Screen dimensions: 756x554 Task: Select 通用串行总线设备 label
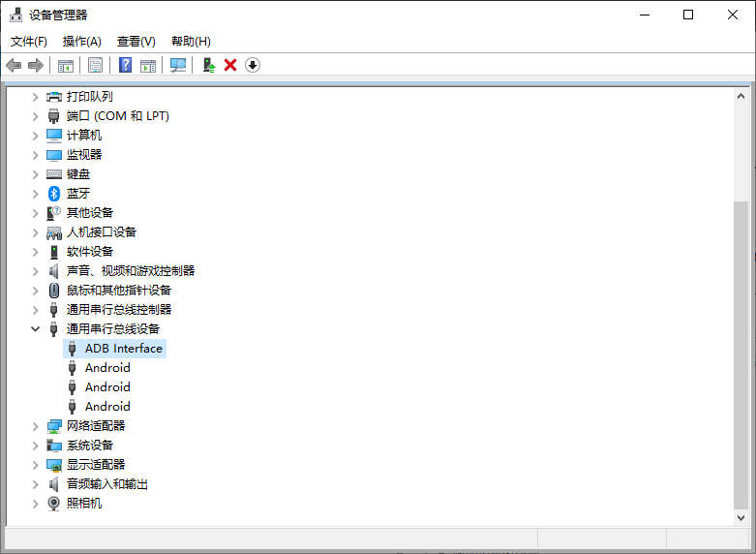pyautogui.click(x=113, y=329)
